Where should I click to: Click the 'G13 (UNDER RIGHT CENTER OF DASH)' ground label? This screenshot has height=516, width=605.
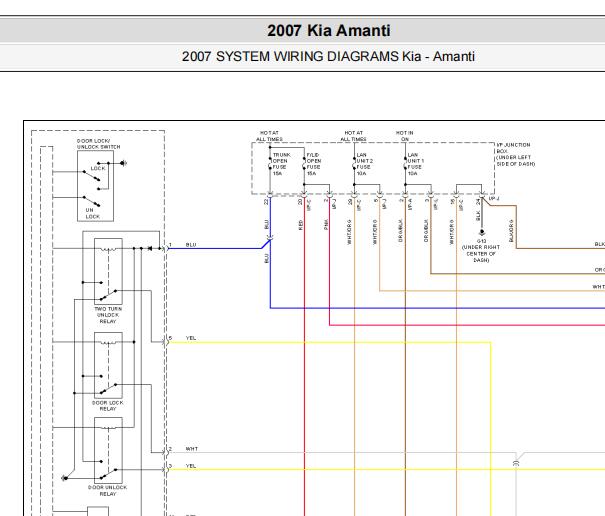tap(481, 250)
